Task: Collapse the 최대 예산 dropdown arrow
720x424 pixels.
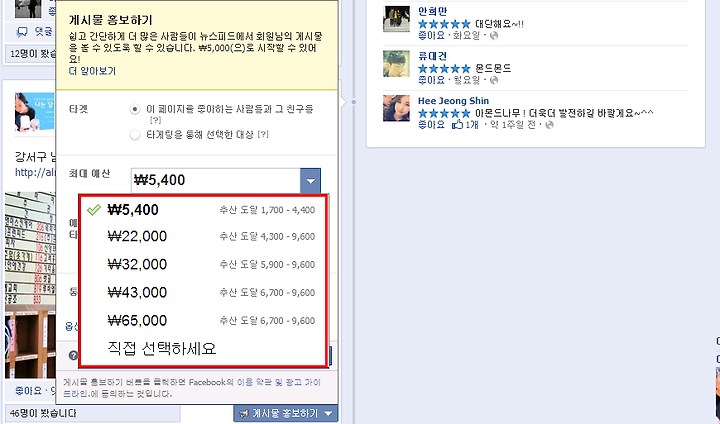Action: [310, 181]
